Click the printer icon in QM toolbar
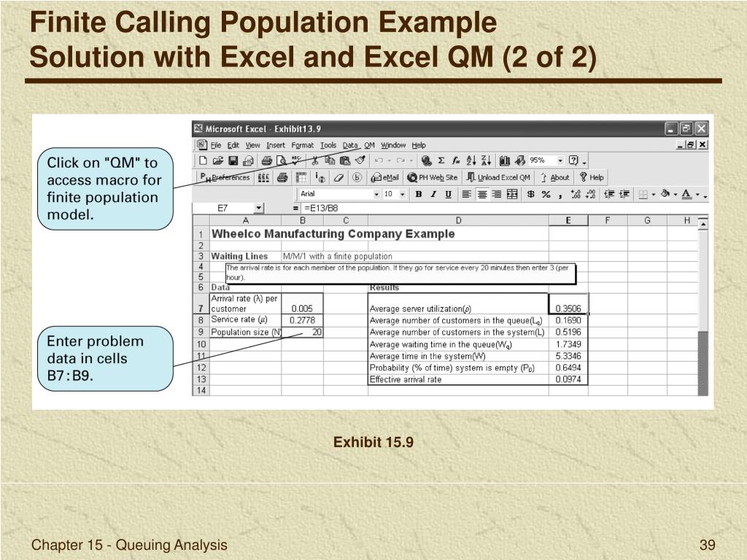Screen dimensions: 747x560 [x=282, y=178]
